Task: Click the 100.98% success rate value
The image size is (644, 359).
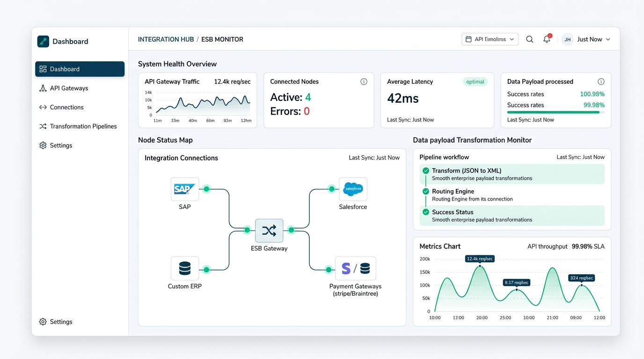Action: pos(593,94)
